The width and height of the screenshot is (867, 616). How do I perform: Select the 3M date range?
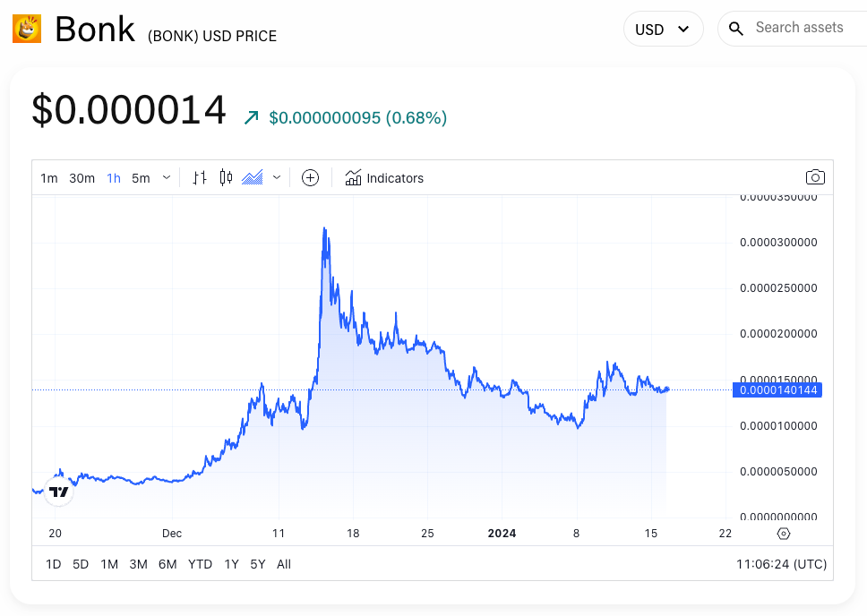138,564
